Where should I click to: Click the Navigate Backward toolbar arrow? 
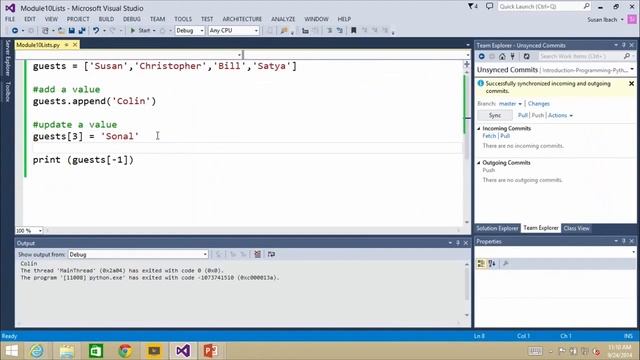point(15,31)
